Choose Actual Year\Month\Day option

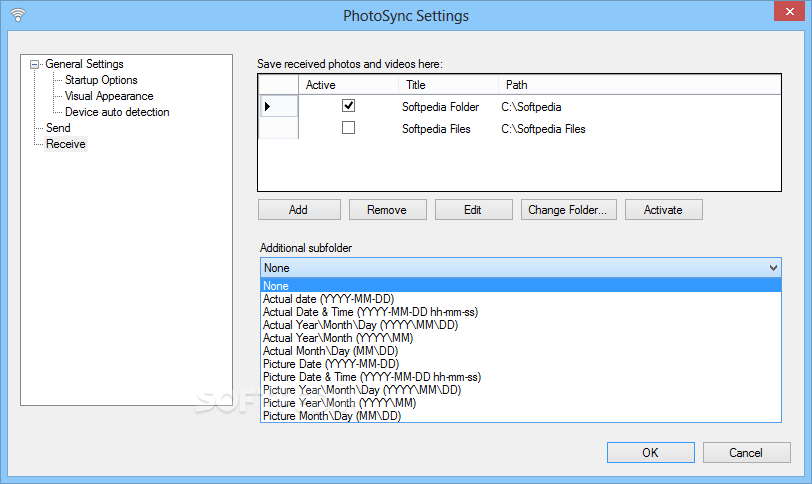click(x=520, y=325)
